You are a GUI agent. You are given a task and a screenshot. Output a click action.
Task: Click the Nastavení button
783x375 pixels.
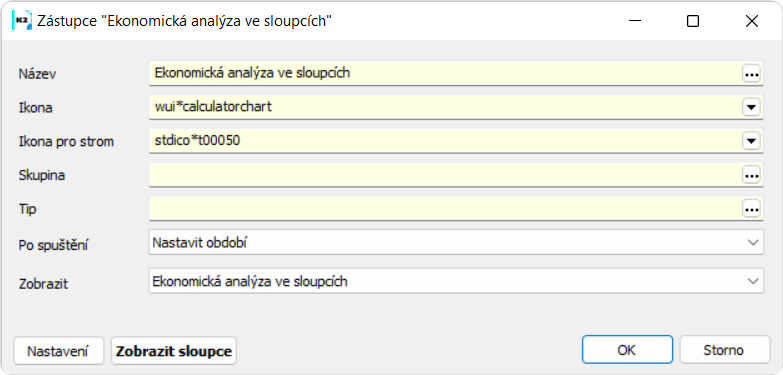click(x=58, y=351)
